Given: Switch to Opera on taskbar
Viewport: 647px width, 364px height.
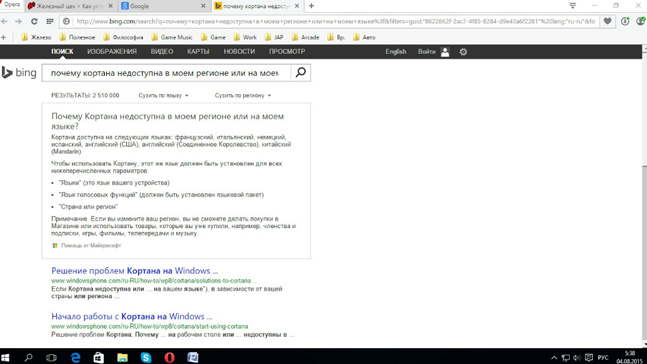Looking at the screenshot, I should tap(169, 357).
